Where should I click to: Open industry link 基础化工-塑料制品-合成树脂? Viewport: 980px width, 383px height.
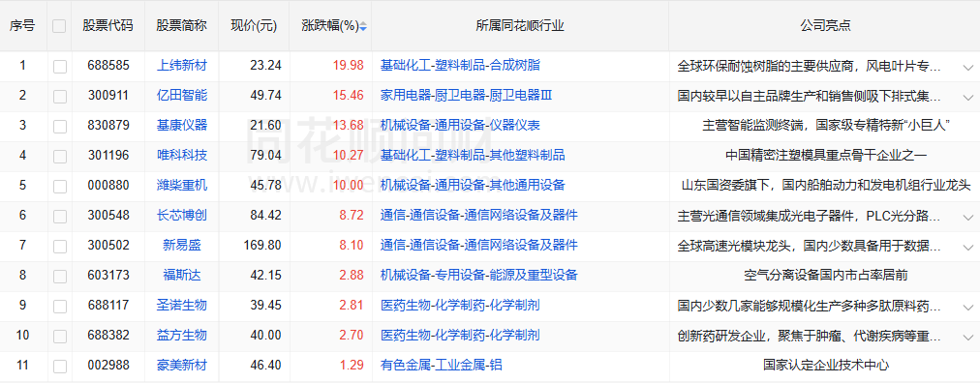460,66
